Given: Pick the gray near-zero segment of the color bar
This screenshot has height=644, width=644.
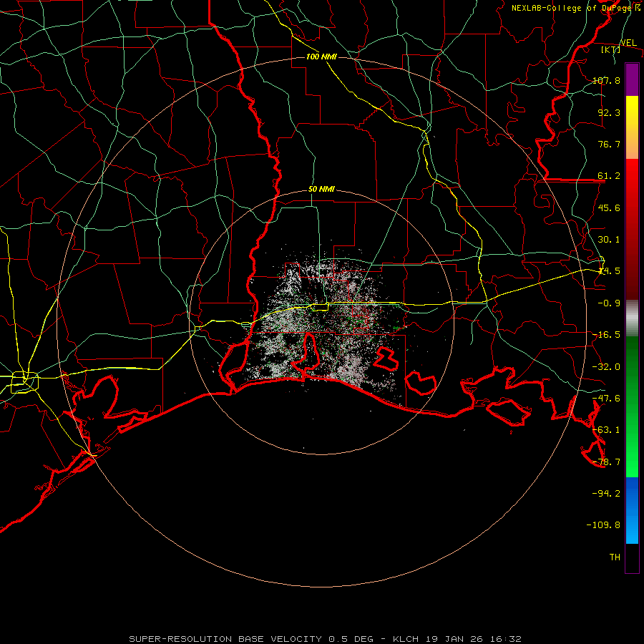Looking at the screenshot, I should click(632, 317).
